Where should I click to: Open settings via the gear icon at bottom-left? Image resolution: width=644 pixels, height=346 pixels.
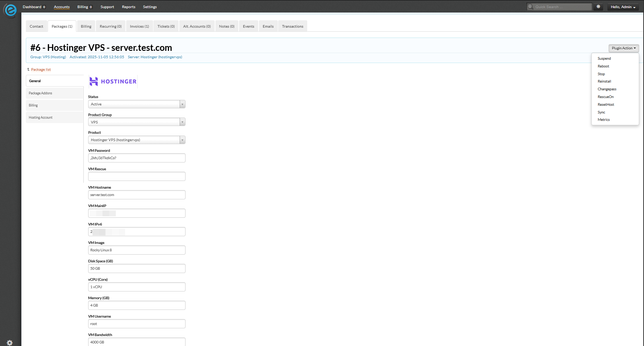pyautogui.click(x=9, y=343)
